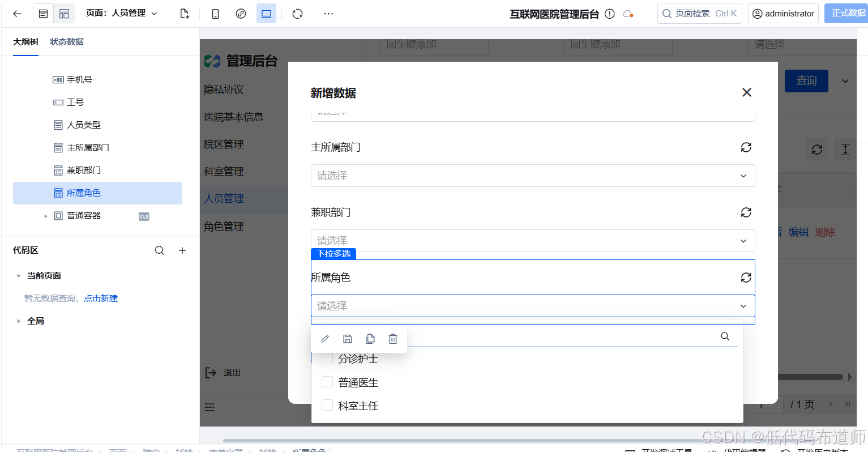
Task: Copy the 所属角色 component via copy icon
Action: tap(370, 338)
